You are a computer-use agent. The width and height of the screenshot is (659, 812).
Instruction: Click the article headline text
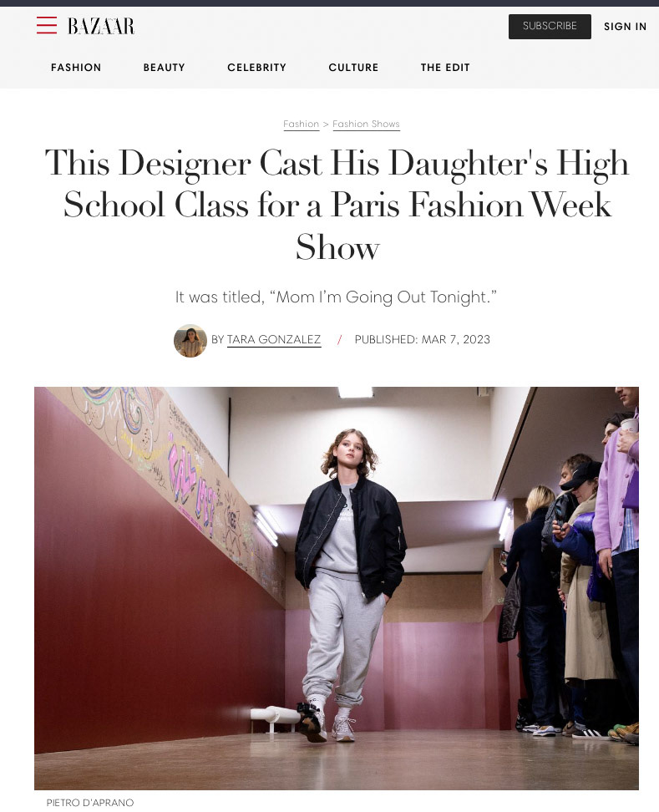337,205
